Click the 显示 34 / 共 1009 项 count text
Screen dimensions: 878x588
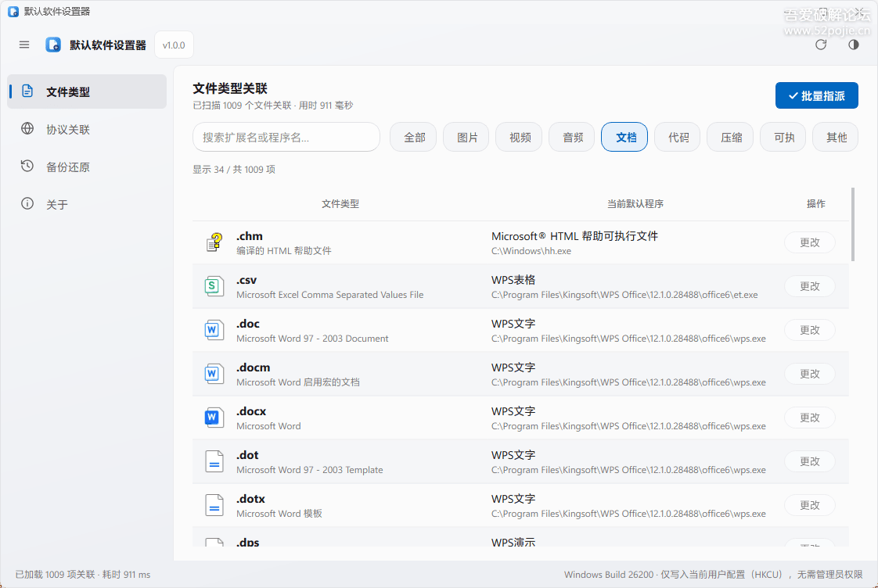234,169
